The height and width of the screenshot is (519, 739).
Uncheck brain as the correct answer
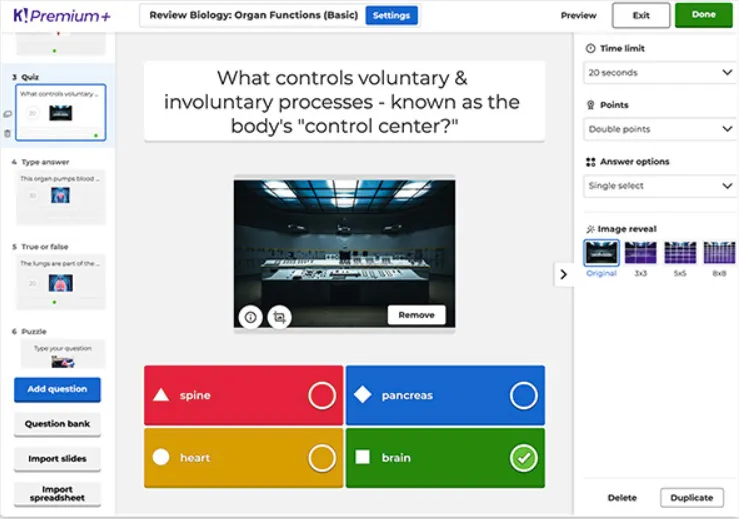tap(524, 458)
